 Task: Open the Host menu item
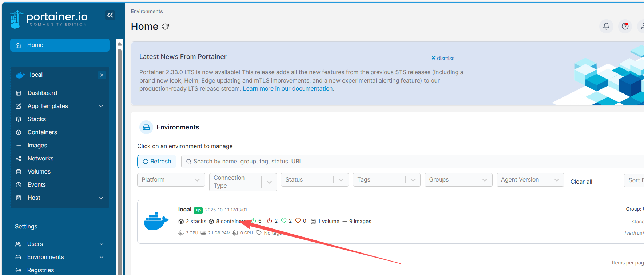coord(34,198)
